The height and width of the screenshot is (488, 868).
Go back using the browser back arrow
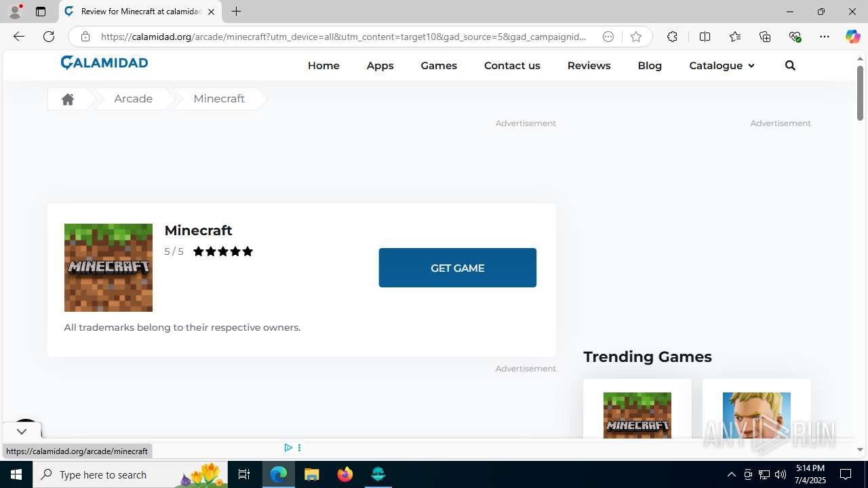point(19,37)
